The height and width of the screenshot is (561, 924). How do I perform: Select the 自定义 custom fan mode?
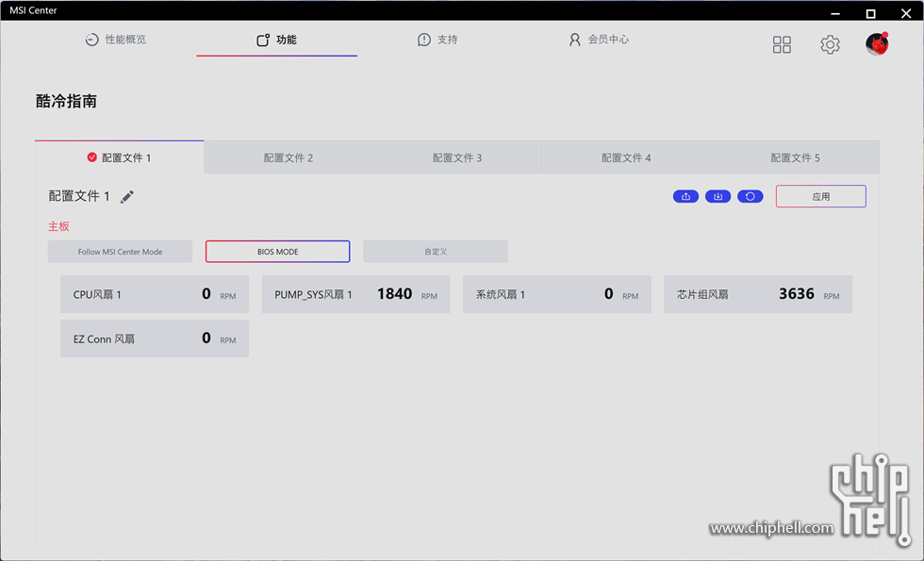pyautogui.click(x=436, y=252)
